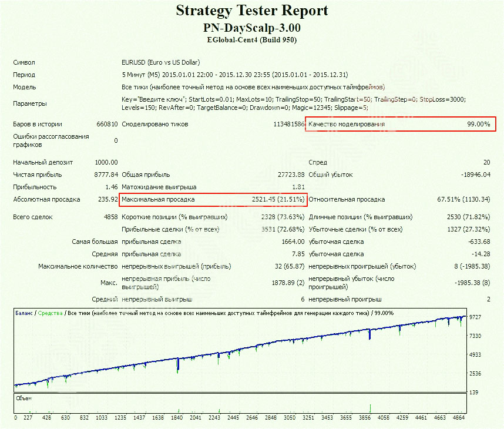The width and height of the screenshot is (504, 429).
Task: Select the PN-DayScalp-3.00 heading
Action: pyautogui.click(x=251, y=28)
